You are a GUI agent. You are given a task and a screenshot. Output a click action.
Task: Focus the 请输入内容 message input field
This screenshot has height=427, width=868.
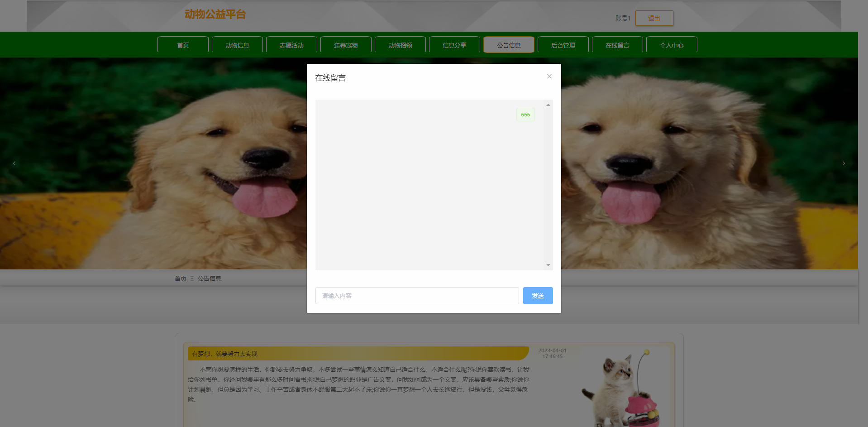coord(417,296)
